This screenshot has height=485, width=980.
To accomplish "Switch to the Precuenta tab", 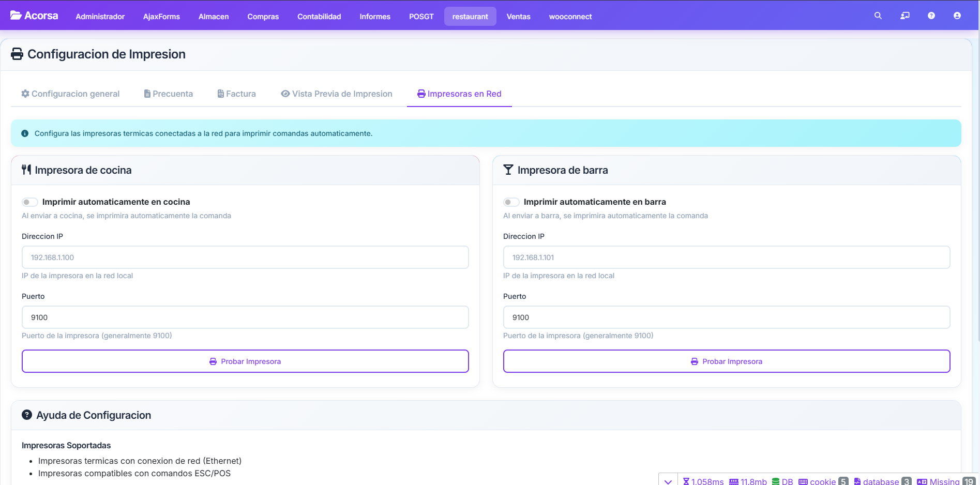I will click(x=168, y=94).
